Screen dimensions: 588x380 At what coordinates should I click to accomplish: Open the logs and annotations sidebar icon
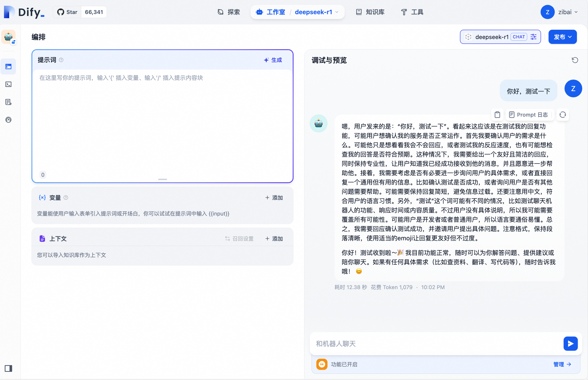pos(8,102)
